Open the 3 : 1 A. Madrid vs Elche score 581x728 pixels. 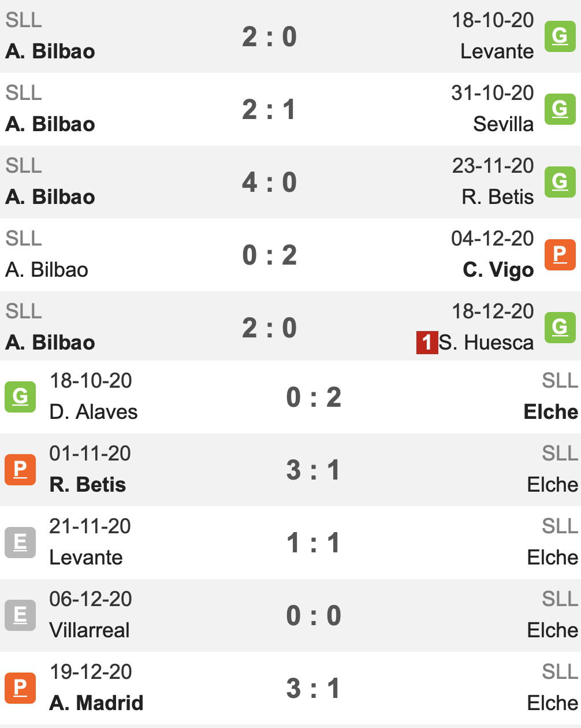pyautogui.click(x=314, y=688)
